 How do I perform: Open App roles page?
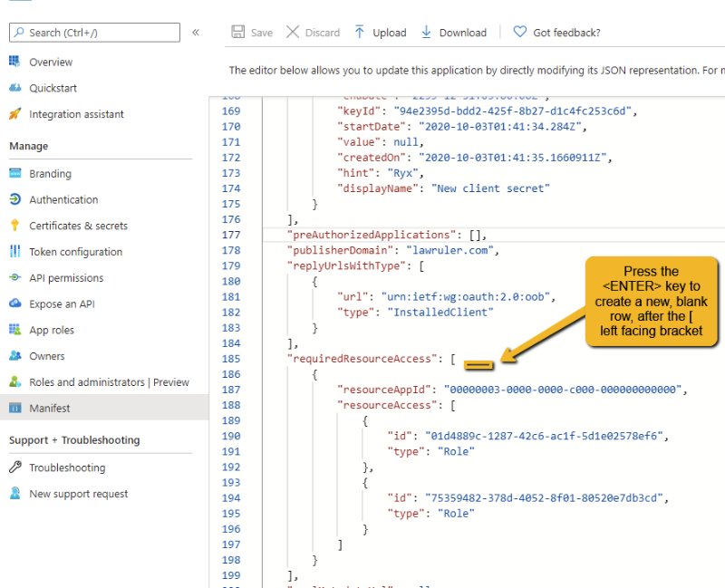tap(52, 330)
